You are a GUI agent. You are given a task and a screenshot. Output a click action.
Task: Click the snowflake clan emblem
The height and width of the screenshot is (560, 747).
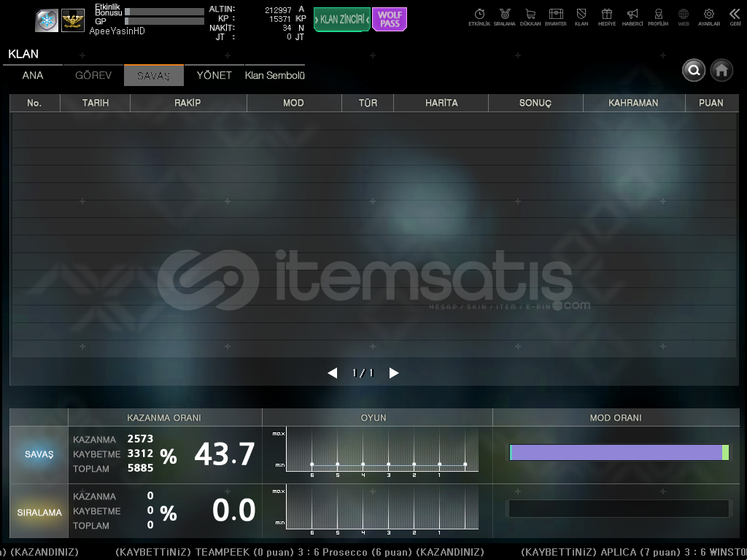click(47, 21)
